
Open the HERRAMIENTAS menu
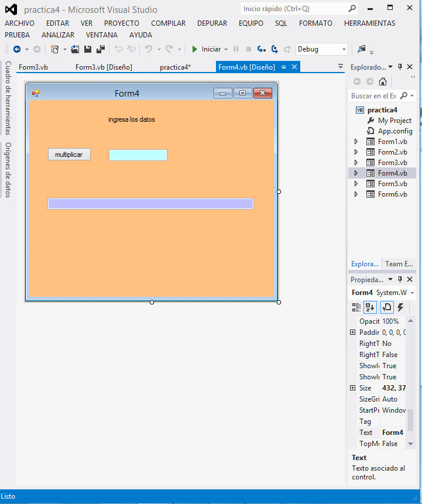pos(369,23)
